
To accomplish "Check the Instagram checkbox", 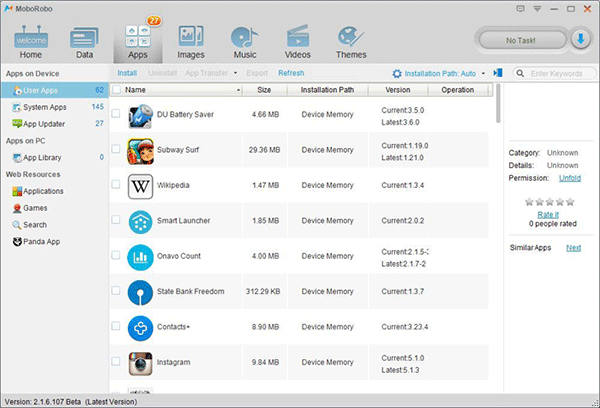I will pos(116,361).
